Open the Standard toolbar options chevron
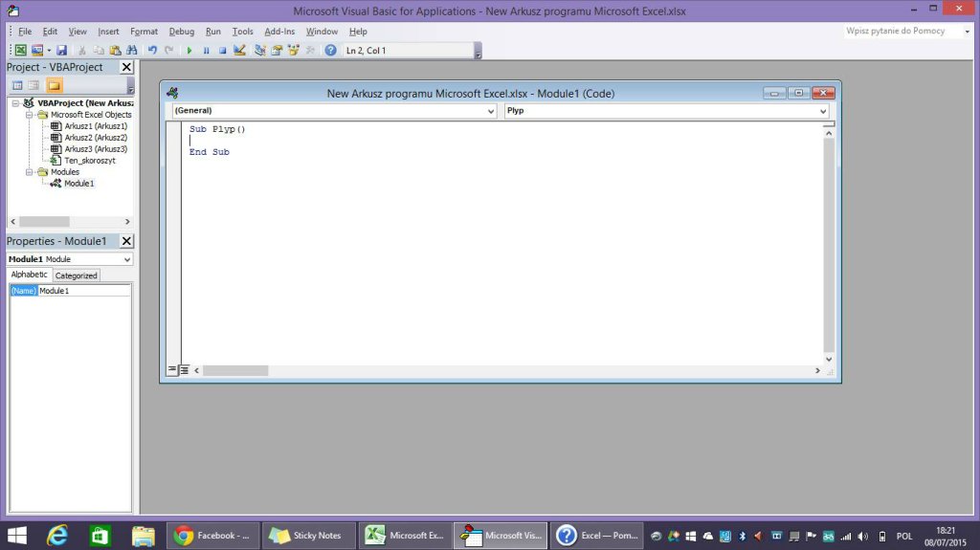980x550 pixels. pyautogui.click(x=479, y=51)
